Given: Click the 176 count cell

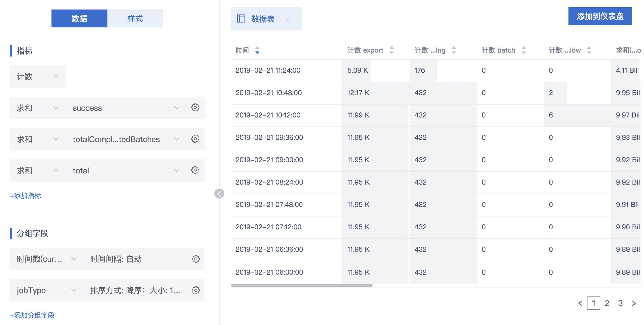Looking at the screenshot, I should point(443,70).
